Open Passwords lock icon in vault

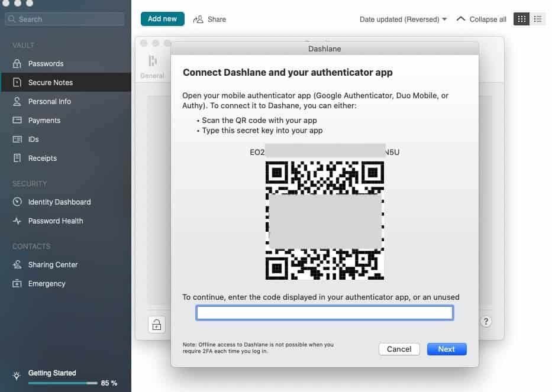click(17, 64)
